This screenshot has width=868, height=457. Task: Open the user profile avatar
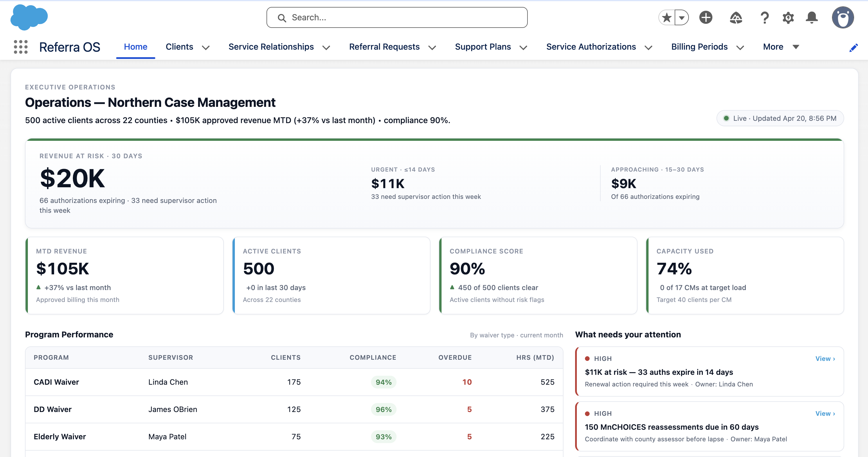843,17
